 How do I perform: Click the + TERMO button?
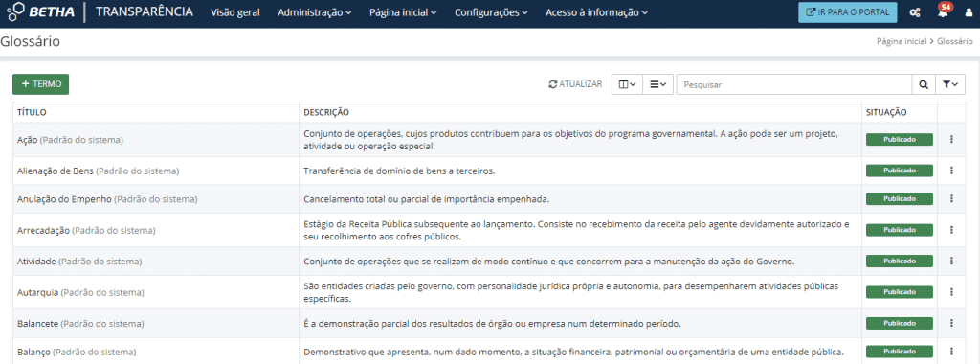(x=40, y=84)
